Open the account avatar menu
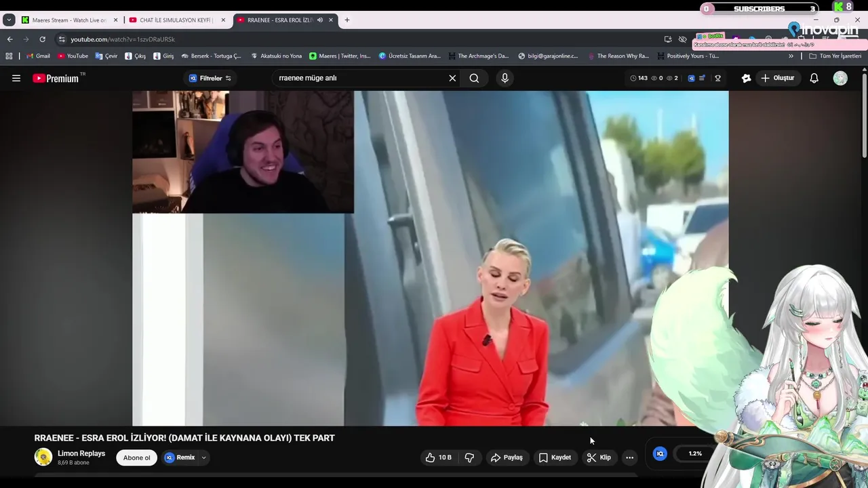Viewport: 868px width, 488px height. pyautogui.click(x=840, y=78)
